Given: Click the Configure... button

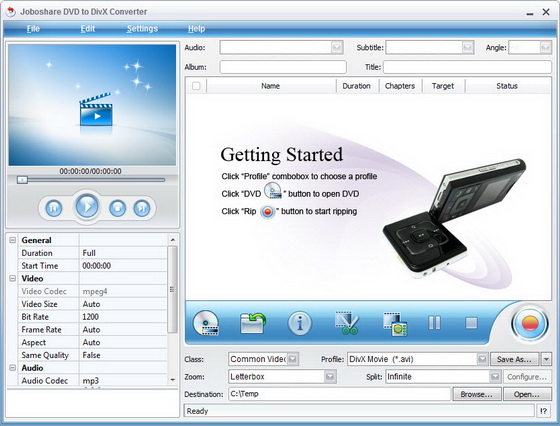Looking at the screenshot, I should (527, 376).
